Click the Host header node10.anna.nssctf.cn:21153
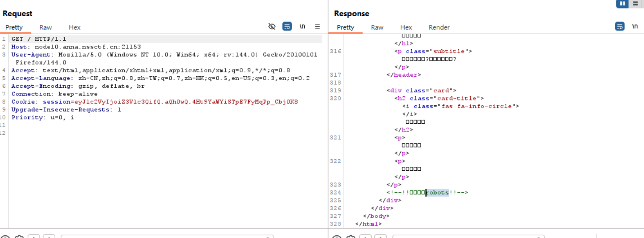 coord(76,47)
